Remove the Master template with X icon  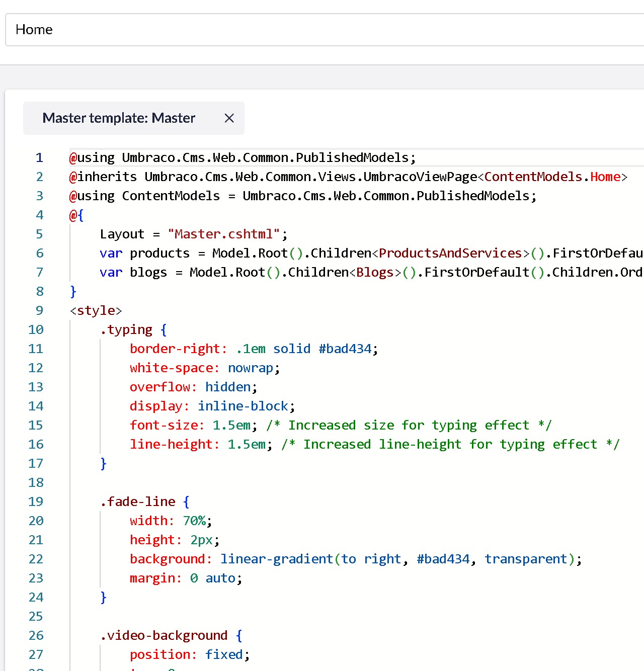click(229, 118)
